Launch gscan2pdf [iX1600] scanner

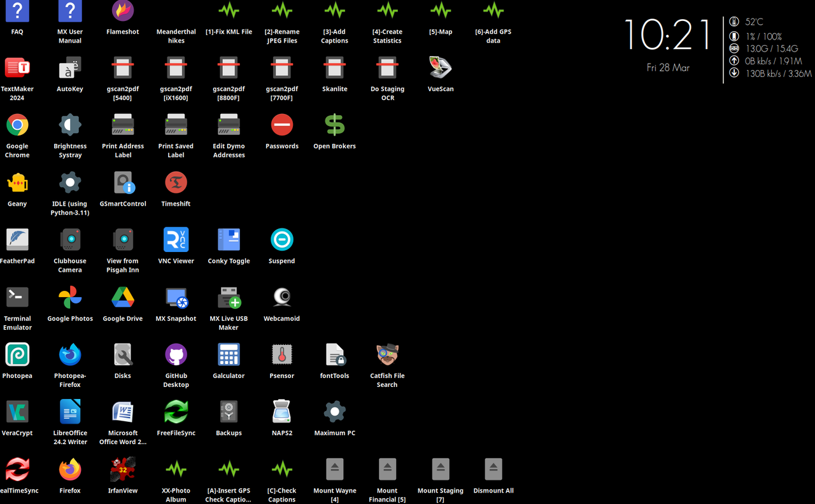point(176,68)
